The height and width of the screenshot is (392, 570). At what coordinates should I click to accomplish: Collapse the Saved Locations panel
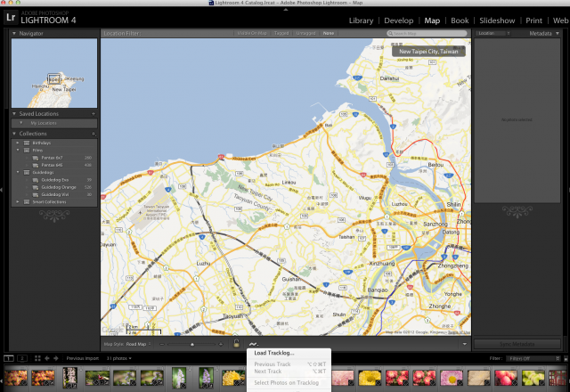coord(14,114)
